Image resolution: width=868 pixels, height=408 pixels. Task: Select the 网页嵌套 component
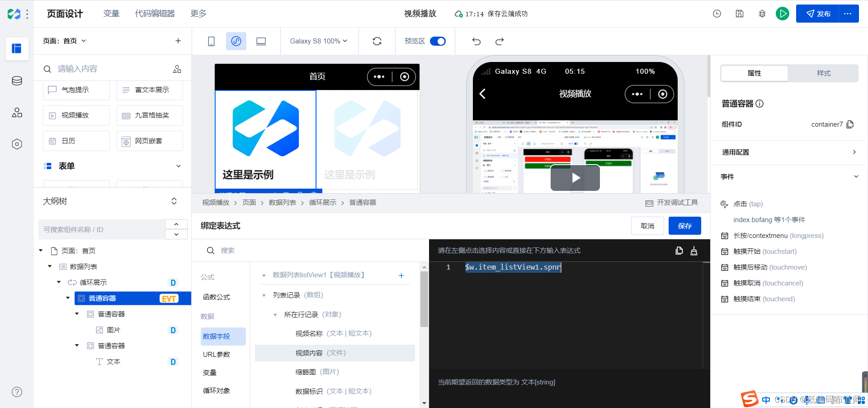[150, 141]
